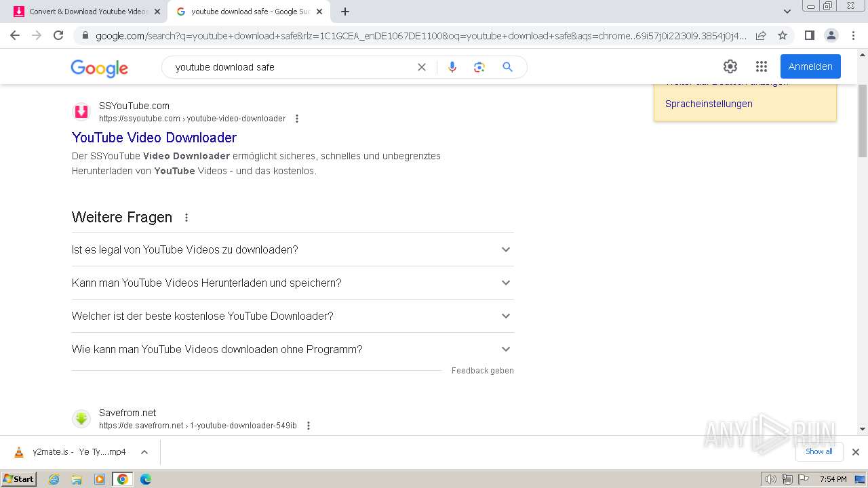The image size is (868, 488).
Task: Start voice search with the microphone icon
Action: click(452, 67)
